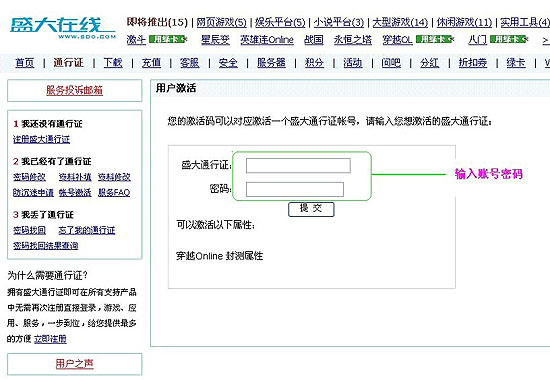Open the 服务投诉邮箱 link
The height and width of the screenshot is (380, 550).
tap(74, 90)
